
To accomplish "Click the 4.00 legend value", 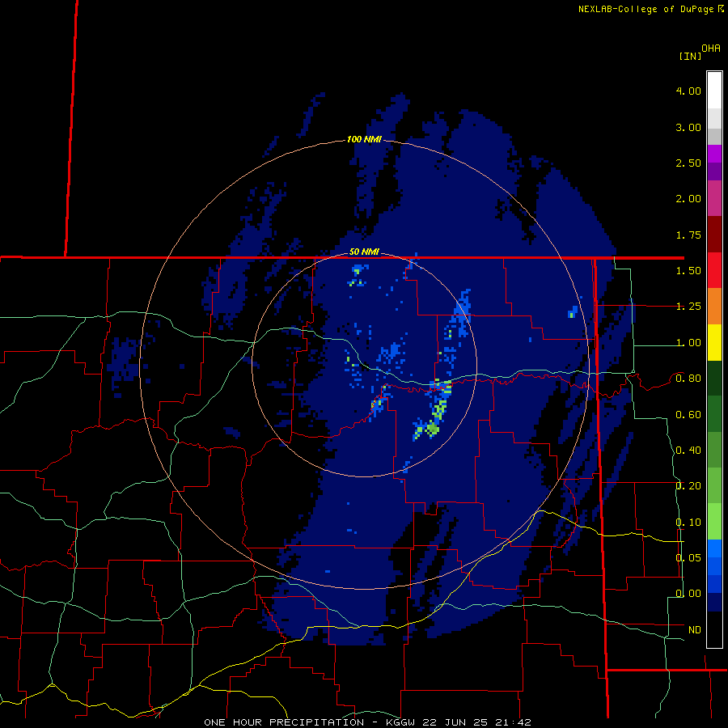I will pyautogui.click(x=688, y=91).
